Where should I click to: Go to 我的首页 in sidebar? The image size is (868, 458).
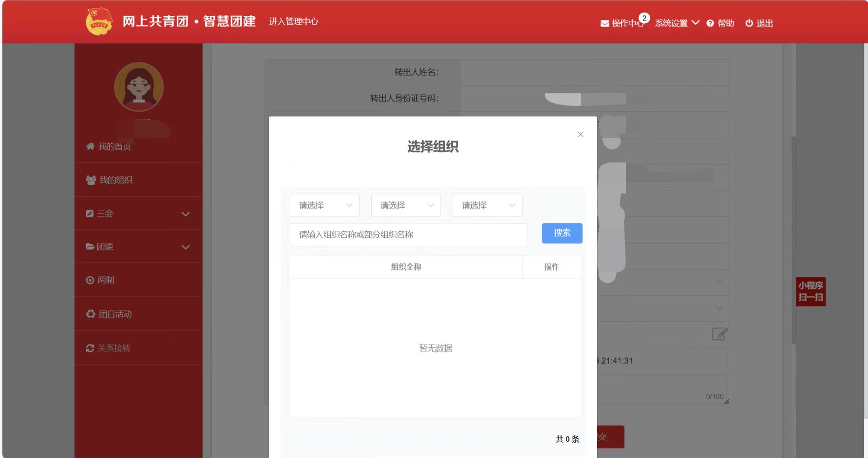(114, 147)
